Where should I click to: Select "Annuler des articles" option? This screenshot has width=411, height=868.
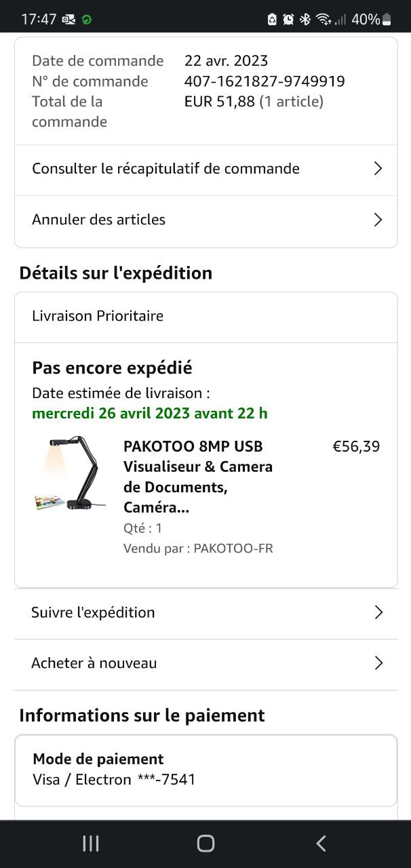(x=98, y=220)
